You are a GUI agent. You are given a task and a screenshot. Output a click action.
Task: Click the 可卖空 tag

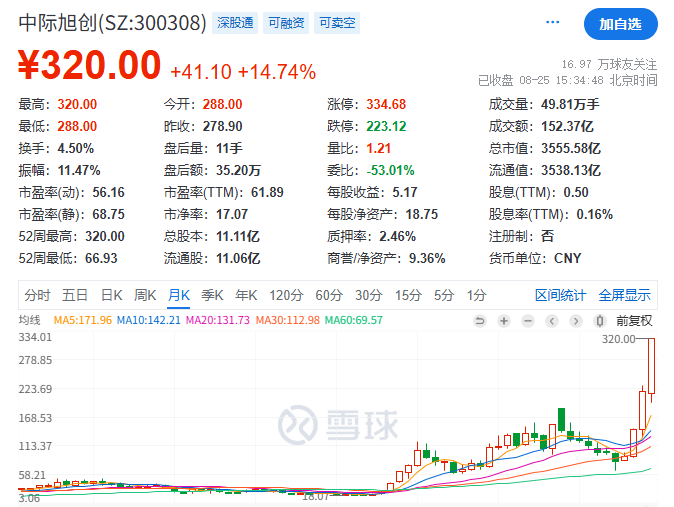(337, 23)
